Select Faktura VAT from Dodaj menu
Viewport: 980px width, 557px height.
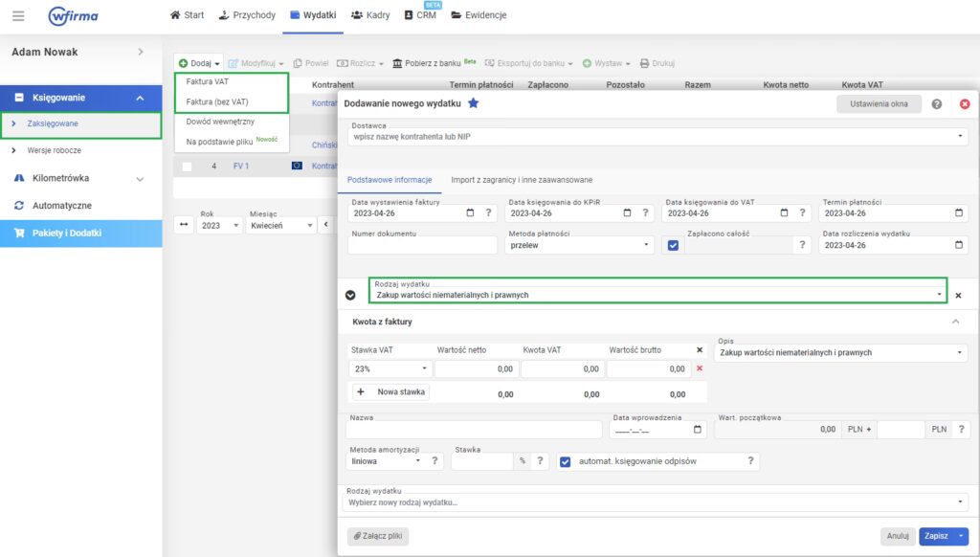(x=208, y=82)
